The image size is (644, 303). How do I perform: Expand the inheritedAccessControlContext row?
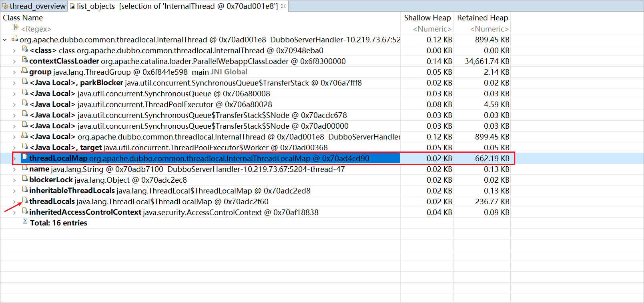click(14, 212)
